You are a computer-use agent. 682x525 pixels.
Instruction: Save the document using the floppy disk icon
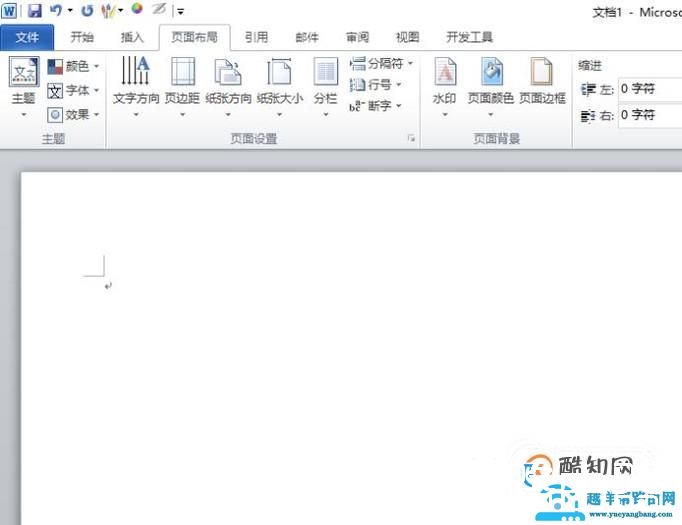pyautogui.click(x=34, y=10)
